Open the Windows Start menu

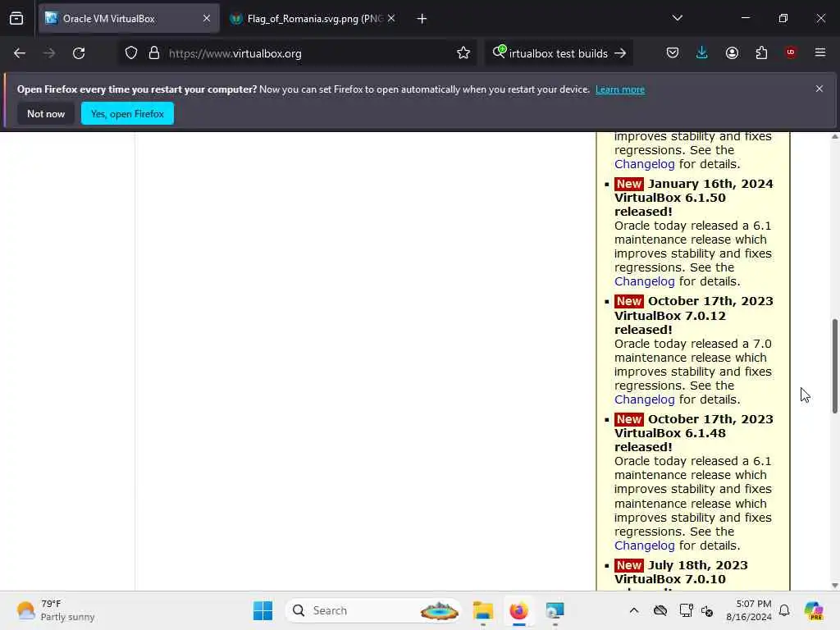[x=262, y=610]
